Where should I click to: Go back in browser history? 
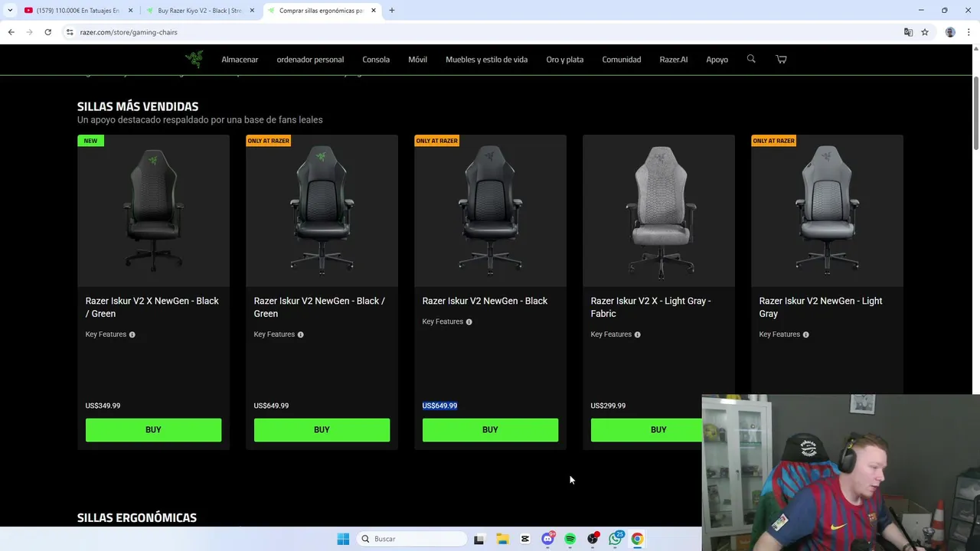click(x=11, y=32)
